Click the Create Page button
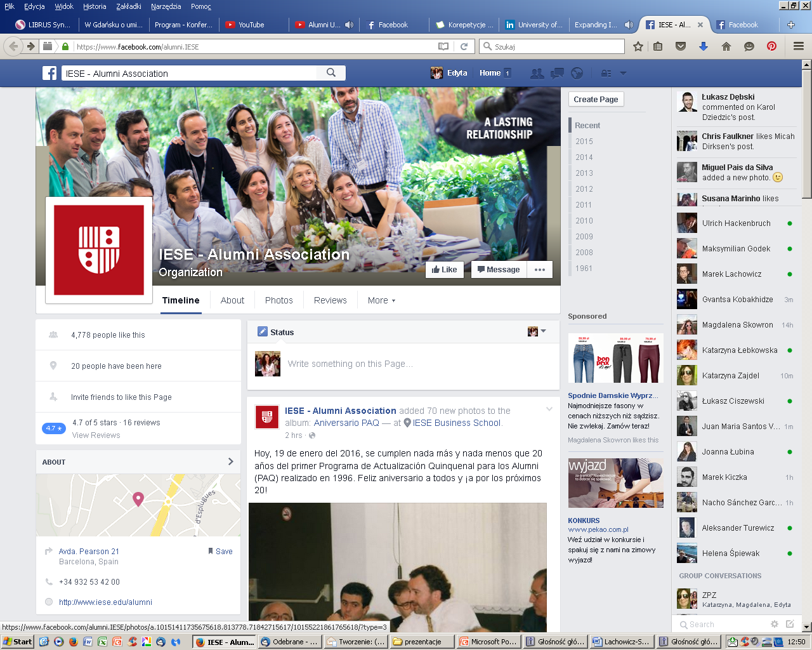This screenshot has width=812, height=650. (596, 99)
